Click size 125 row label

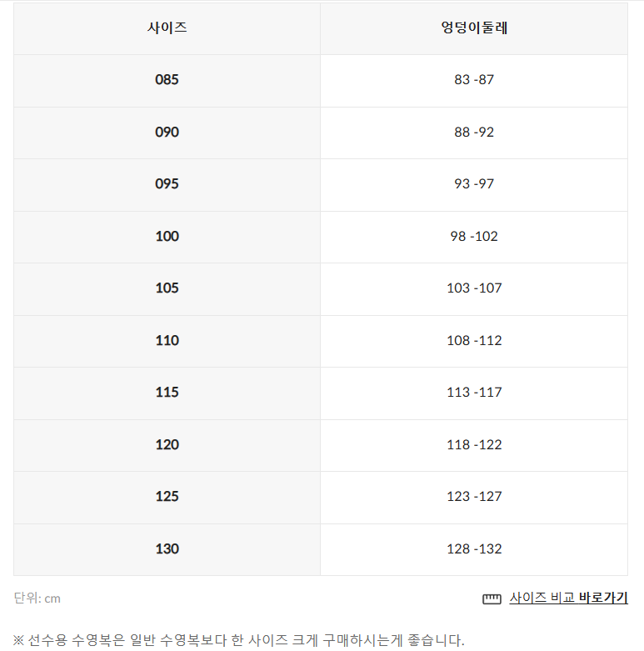coord(167,497)
